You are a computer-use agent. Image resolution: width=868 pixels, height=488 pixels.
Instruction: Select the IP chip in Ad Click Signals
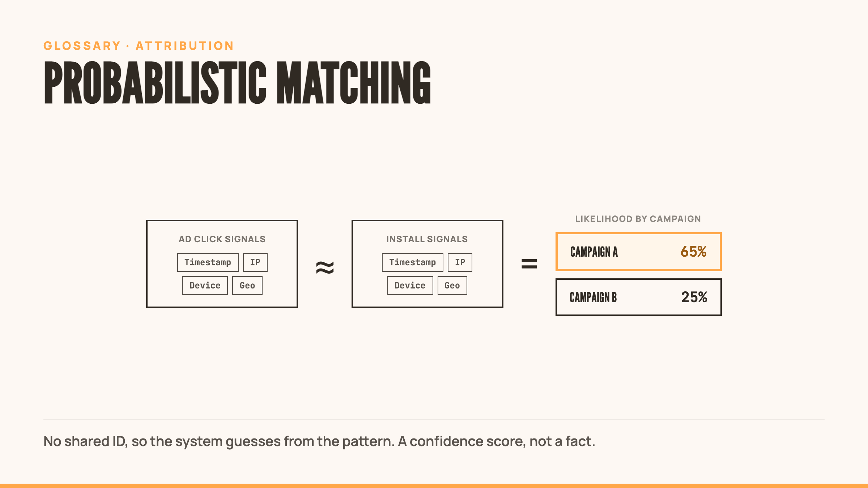[255, 262]
